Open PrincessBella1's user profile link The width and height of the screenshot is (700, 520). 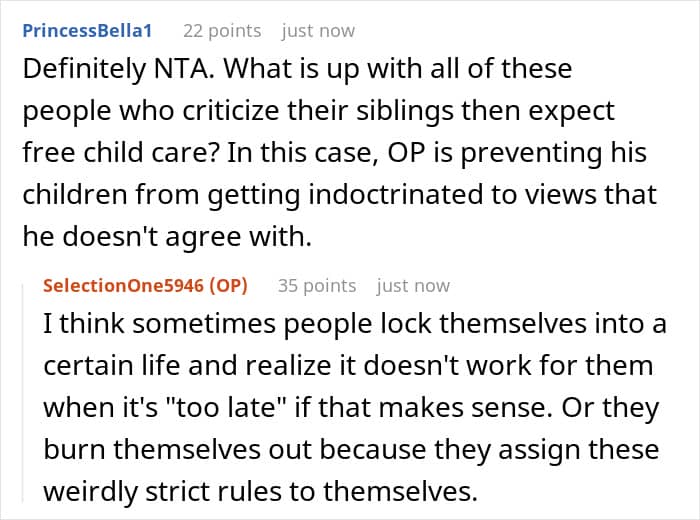(87, 31)
